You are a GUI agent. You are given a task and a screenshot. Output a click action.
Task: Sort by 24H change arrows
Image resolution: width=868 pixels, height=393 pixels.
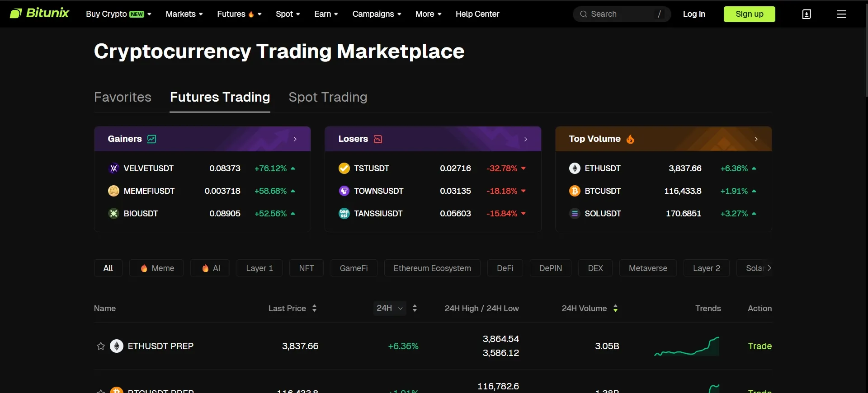[x=415, y=309]
